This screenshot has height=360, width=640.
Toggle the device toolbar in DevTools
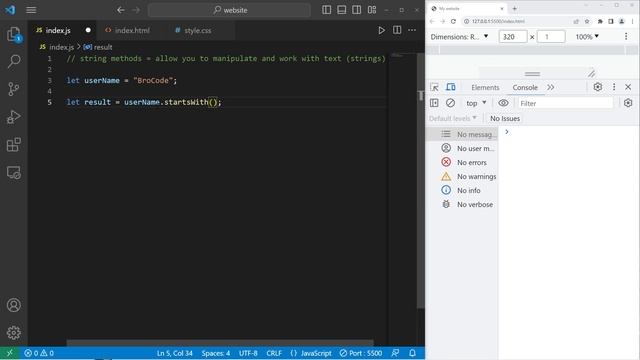(x=451, y=87)
